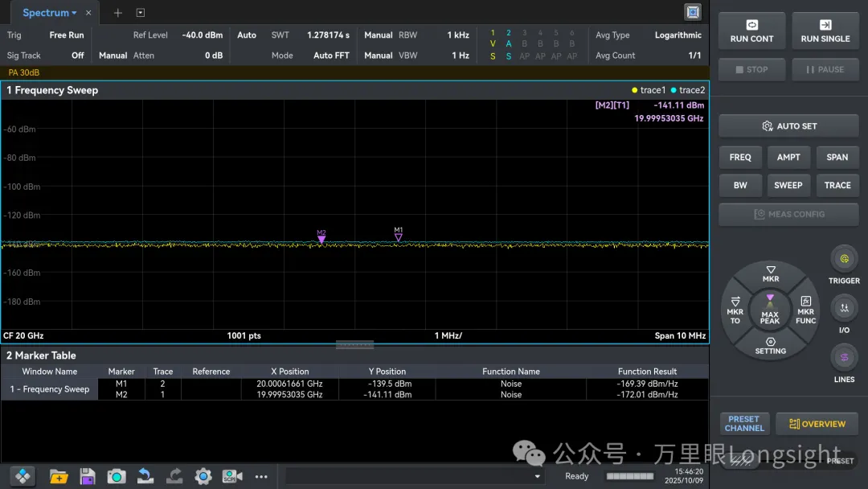Click Ref Level value -40.0 dBm
The height and width of the screenshot is (489, 868).
pyautogui.click(x=202, y=35)
